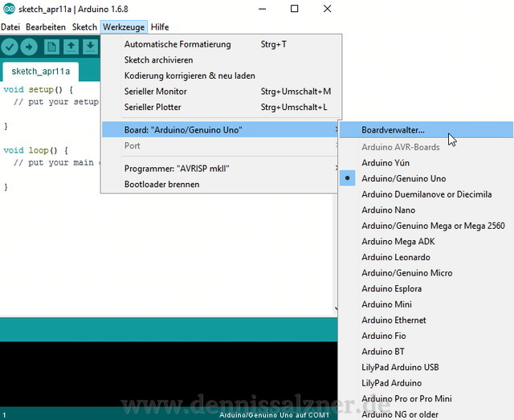Choose Bootloader brennen
Screen dimensions: 514x420
pos(220,184)
